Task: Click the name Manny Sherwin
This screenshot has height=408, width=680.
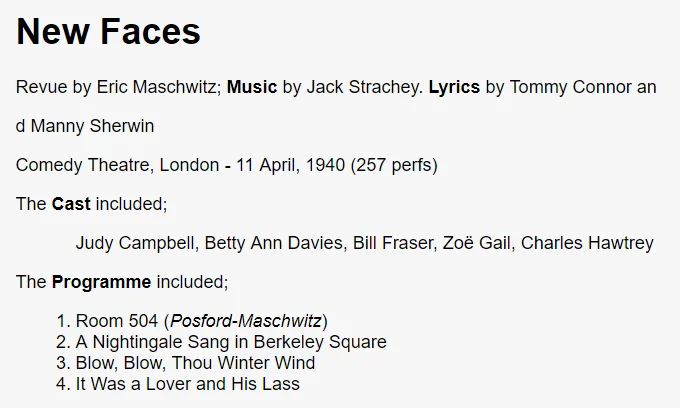Action: (x=92, y=126)
